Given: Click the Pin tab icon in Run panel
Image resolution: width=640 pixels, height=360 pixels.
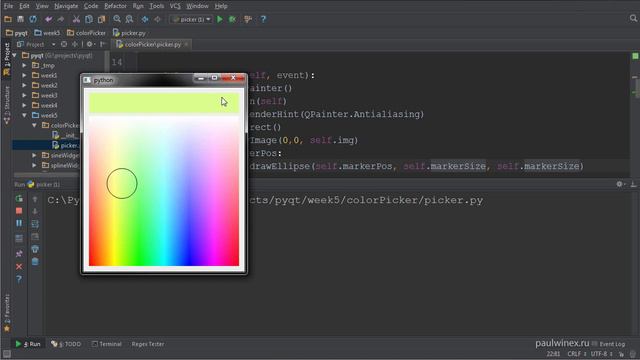Looking at the screenshot, I should (x=19, y=254).
